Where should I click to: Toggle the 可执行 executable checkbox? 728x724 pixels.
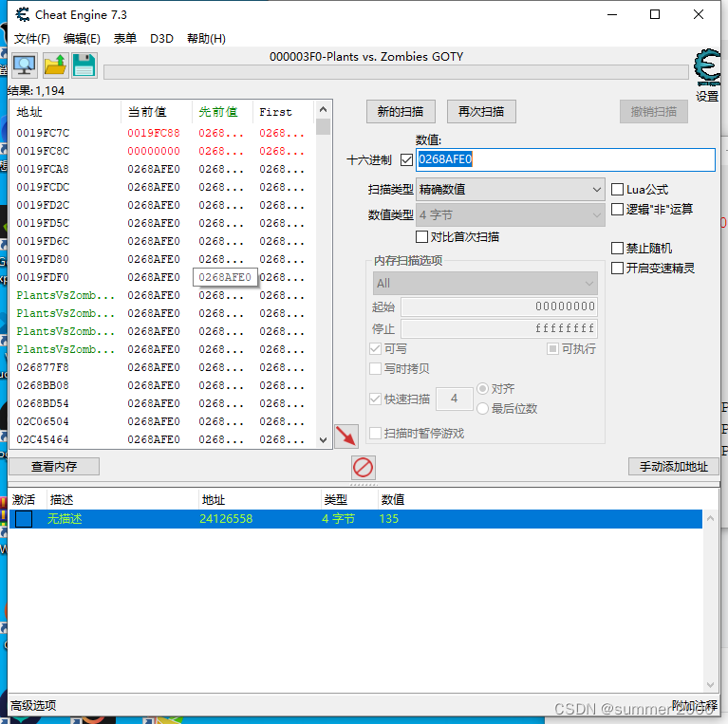point(552,348)
